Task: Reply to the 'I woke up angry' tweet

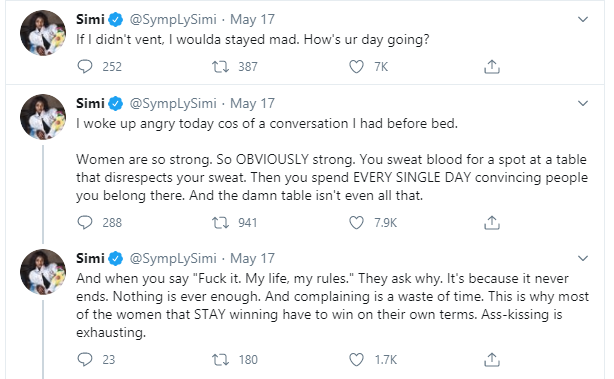Action: coord(85,222)
